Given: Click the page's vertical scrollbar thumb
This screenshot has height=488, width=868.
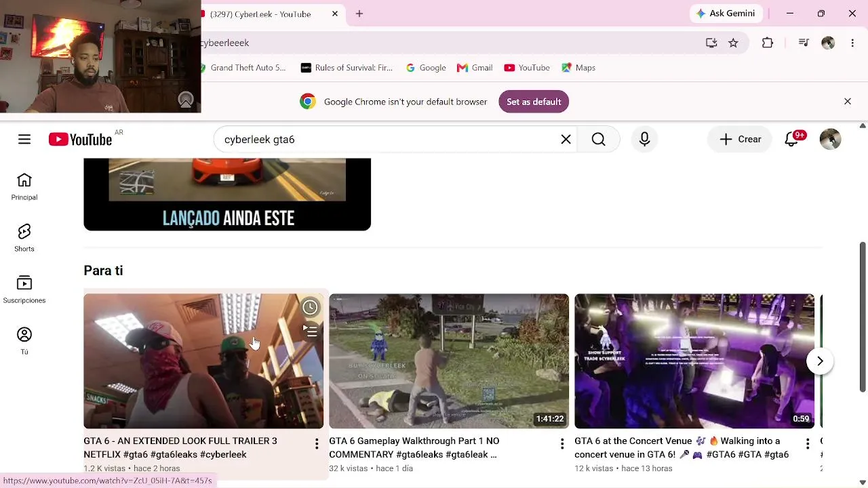Looking at the screenshot, I should (863, 317).
